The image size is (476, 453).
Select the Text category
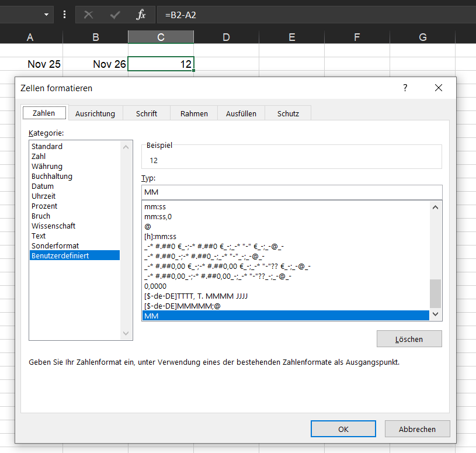tap(75, 236)
